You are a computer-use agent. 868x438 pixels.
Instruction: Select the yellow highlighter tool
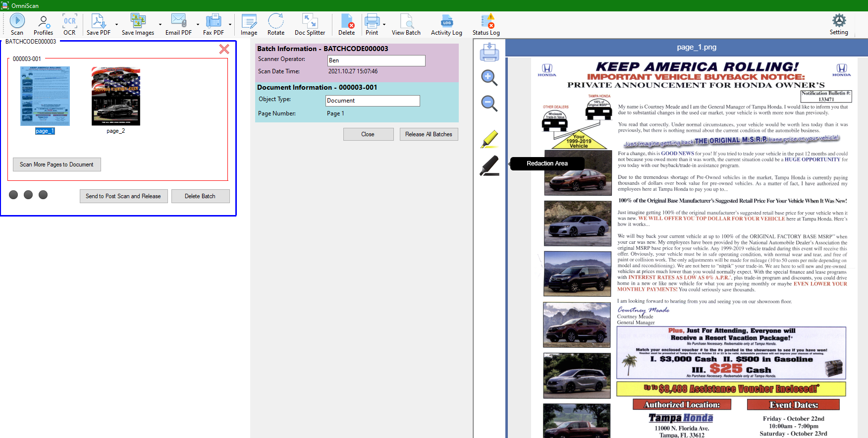[489, 139]
